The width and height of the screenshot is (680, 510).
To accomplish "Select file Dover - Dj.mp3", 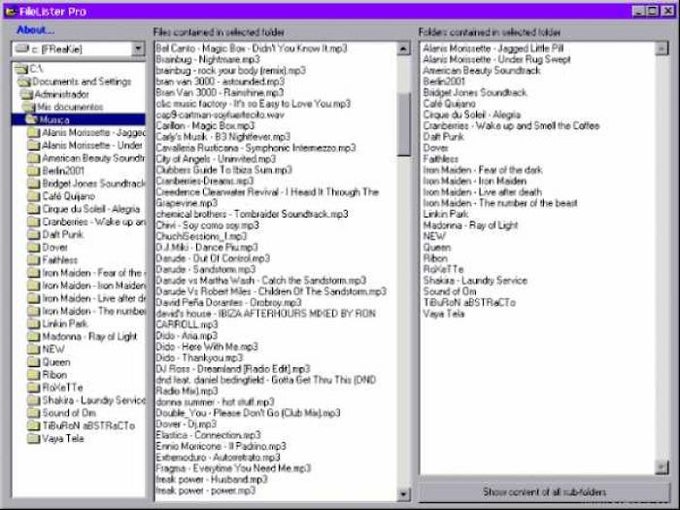I will tap(186, 424).
